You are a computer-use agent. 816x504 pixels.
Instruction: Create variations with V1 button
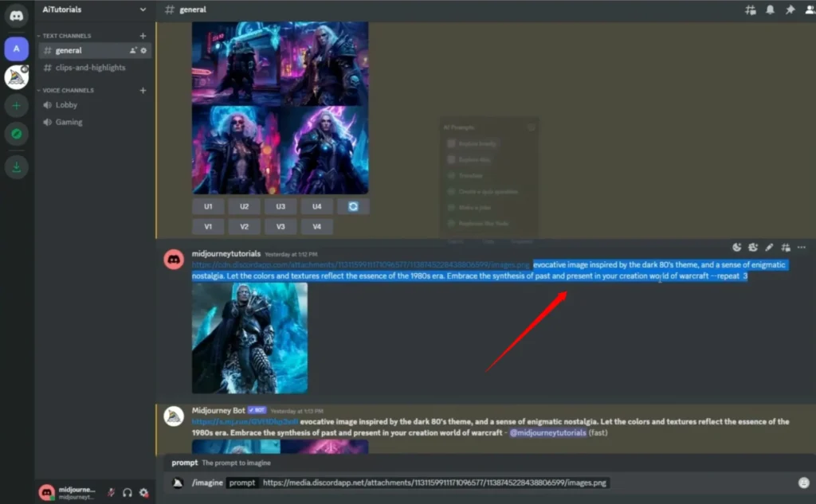(208, 227)
